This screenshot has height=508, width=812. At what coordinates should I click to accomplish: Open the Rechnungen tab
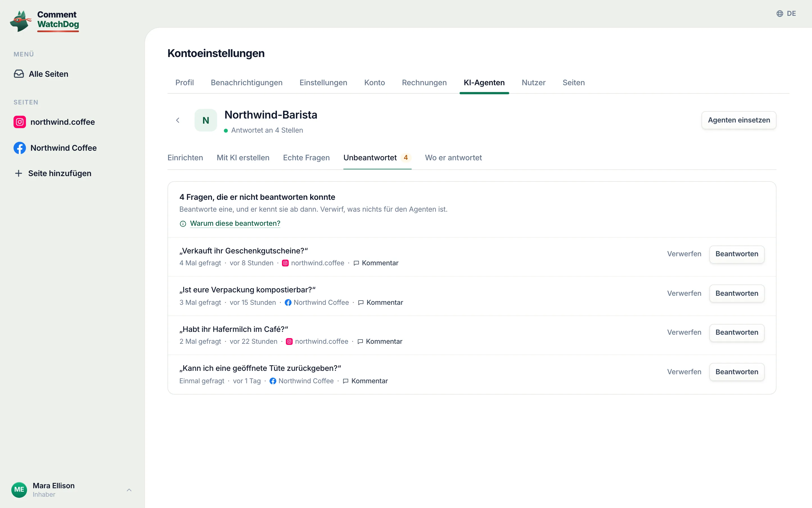tap(424, 83)
